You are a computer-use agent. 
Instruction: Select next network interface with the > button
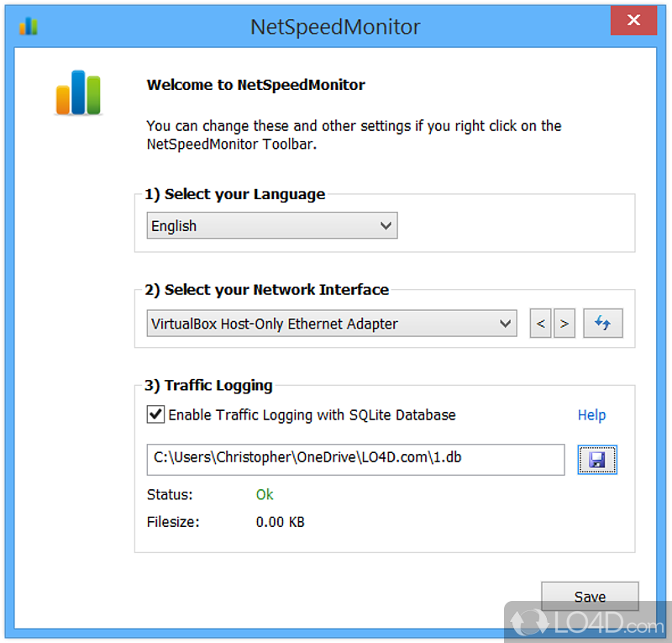pyautogui.click(x=564, y=323)
